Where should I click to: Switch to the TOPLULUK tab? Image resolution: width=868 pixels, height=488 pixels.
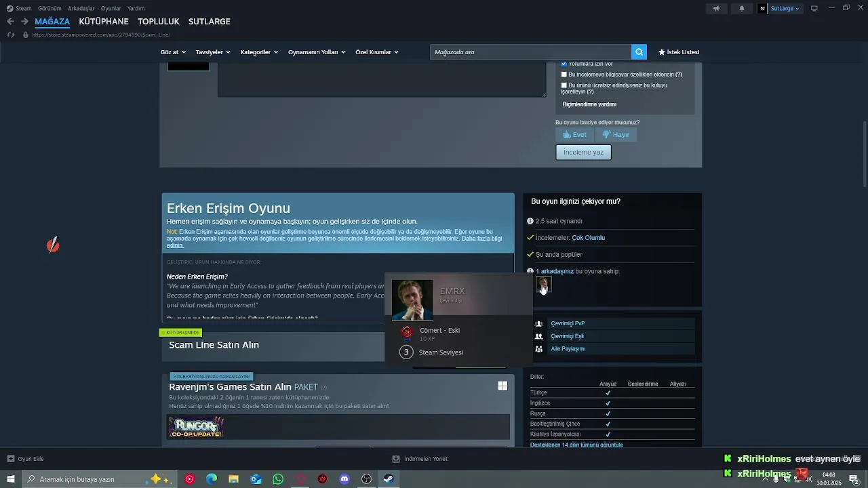coord(159,22)
